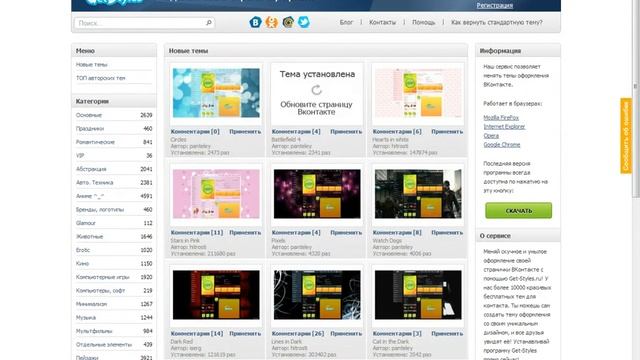Viewport: 640px width, 360px height.
Task: Apply the Pixels theme with Применить
Action: click(346, 232)
